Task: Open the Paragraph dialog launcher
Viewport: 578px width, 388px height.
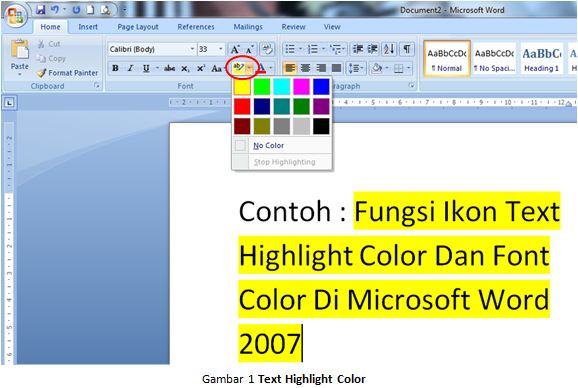Action: [411, 86]
